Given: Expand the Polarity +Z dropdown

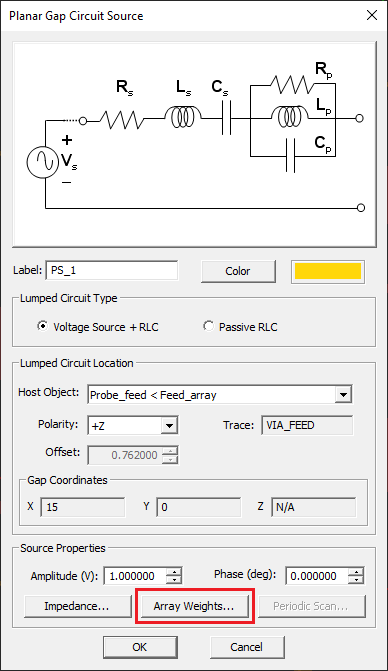Looking at the screenshot, I should pyautogui.click(x=169, y=425).
